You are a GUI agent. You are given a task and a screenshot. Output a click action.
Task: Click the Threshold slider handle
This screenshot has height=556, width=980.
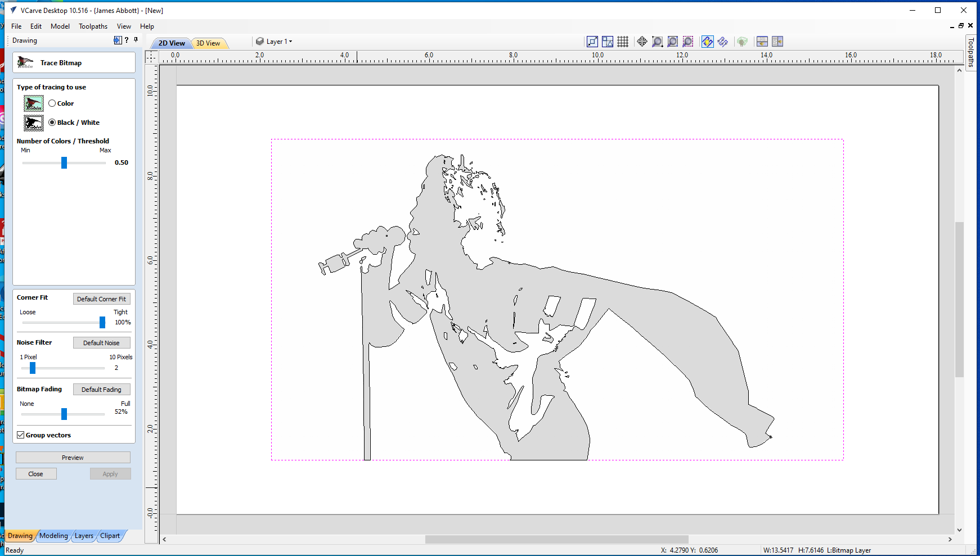(x=64, y=162)
